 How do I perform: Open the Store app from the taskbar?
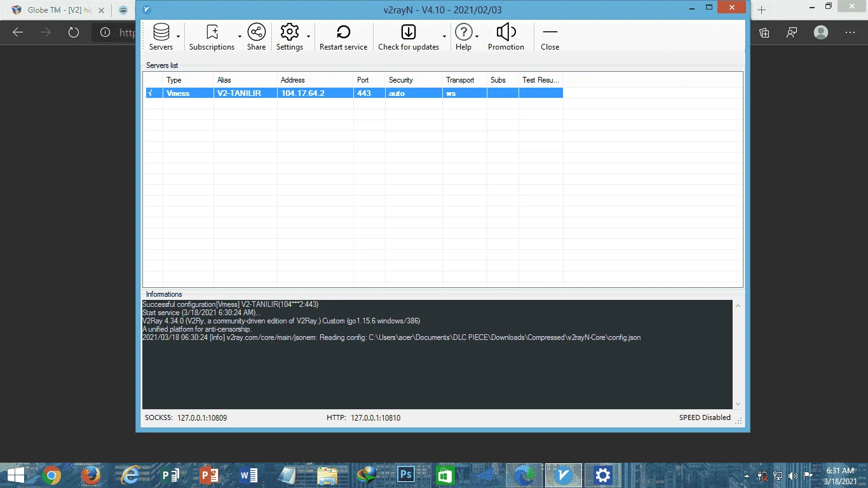(x=445, y=475)
